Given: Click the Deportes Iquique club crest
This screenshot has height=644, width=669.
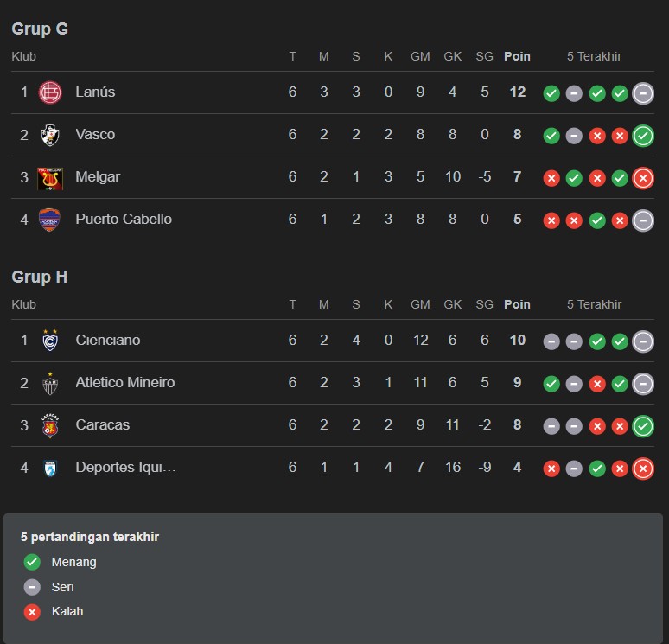Looking at the screenshot, I should click(50, 468).
